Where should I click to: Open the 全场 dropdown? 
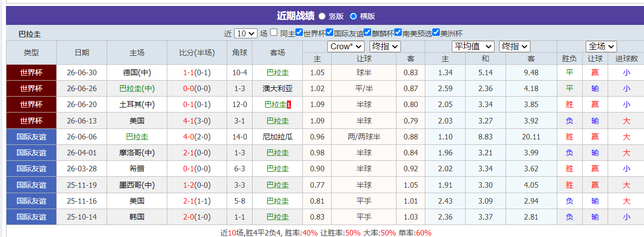pos(601,46)
